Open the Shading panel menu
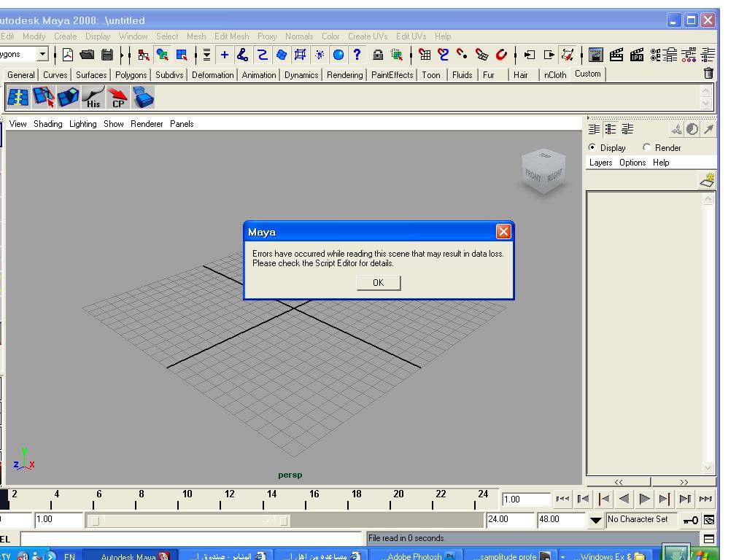This screenshot has height=560, width=747. (47, 124)
